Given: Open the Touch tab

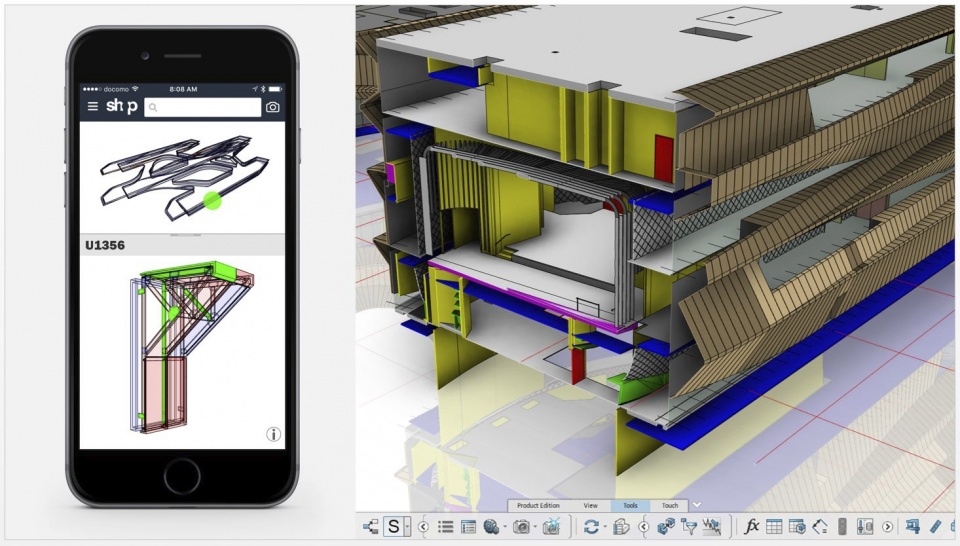Looking at the screenshot, I should coord(669,506).
